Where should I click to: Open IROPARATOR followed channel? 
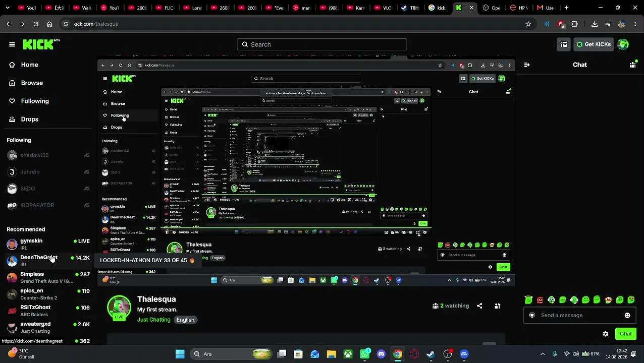coord(48,205)
